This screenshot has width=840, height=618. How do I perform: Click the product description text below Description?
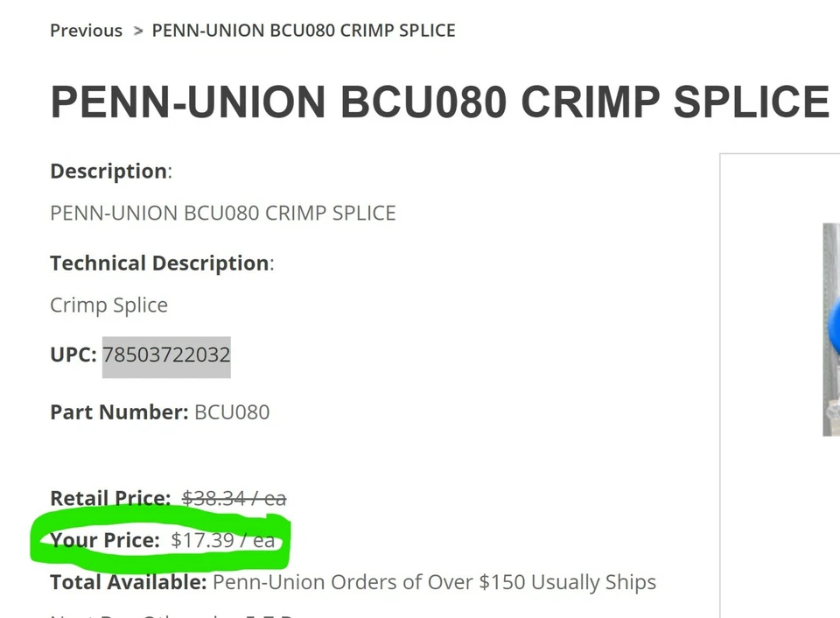[223, 213]
